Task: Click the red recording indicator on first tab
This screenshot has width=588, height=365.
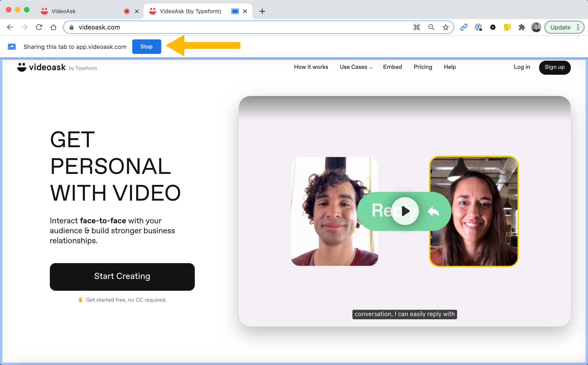Action: click(127, 11)
